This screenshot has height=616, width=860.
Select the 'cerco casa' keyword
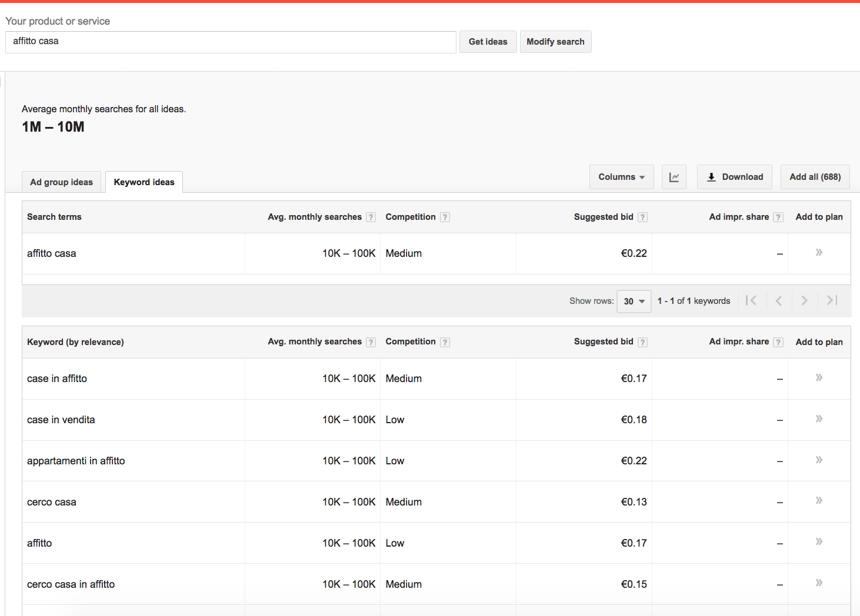(x=52, y=502)
